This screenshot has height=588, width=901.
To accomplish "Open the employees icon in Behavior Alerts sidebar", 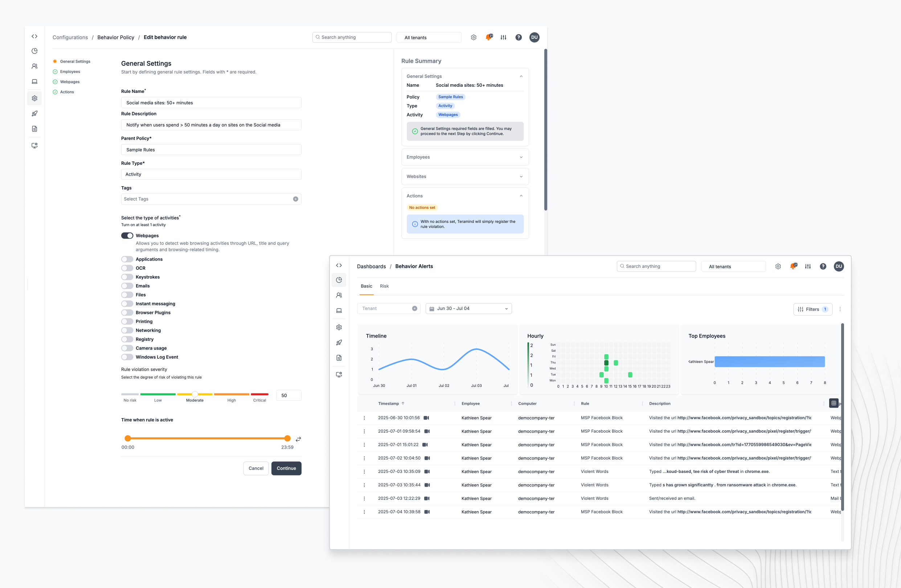I will [339, 295].
